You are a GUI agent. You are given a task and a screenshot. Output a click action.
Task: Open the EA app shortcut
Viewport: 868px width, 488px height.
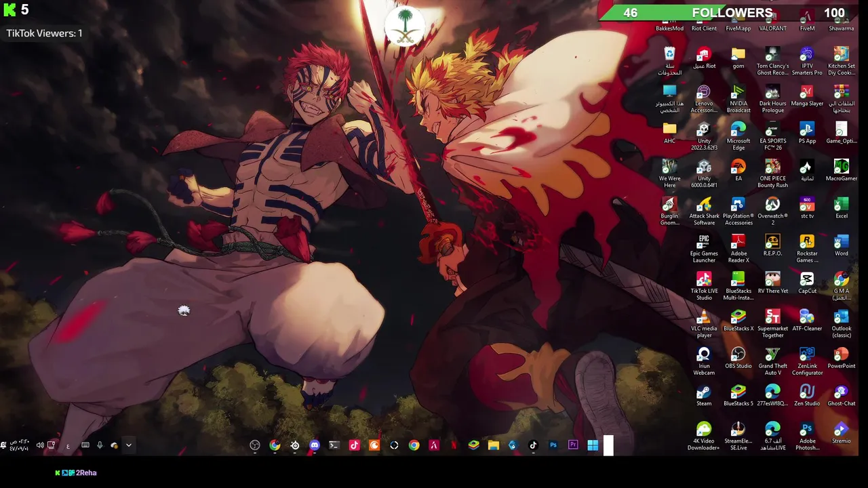tap(738, 170)
